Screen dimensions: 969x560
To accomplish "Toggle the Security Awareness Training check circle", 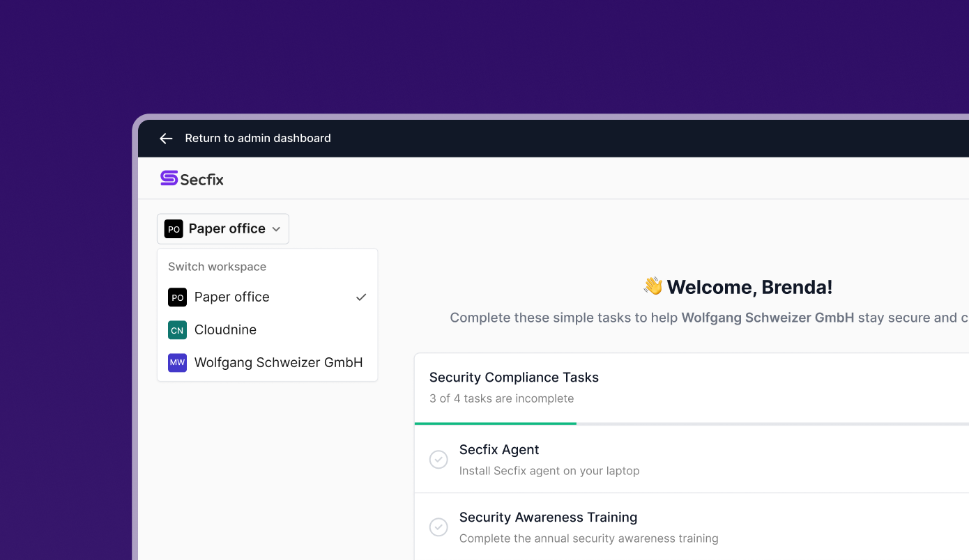I will (x=438, y=527).
